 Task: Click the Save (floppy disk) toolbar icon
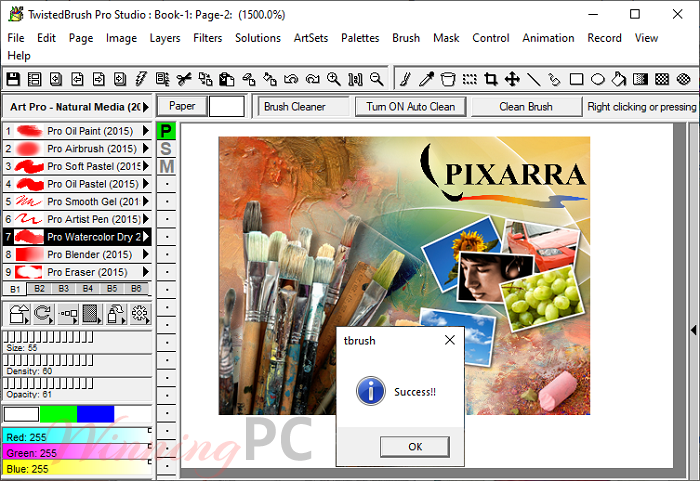[x=13, y=79]
